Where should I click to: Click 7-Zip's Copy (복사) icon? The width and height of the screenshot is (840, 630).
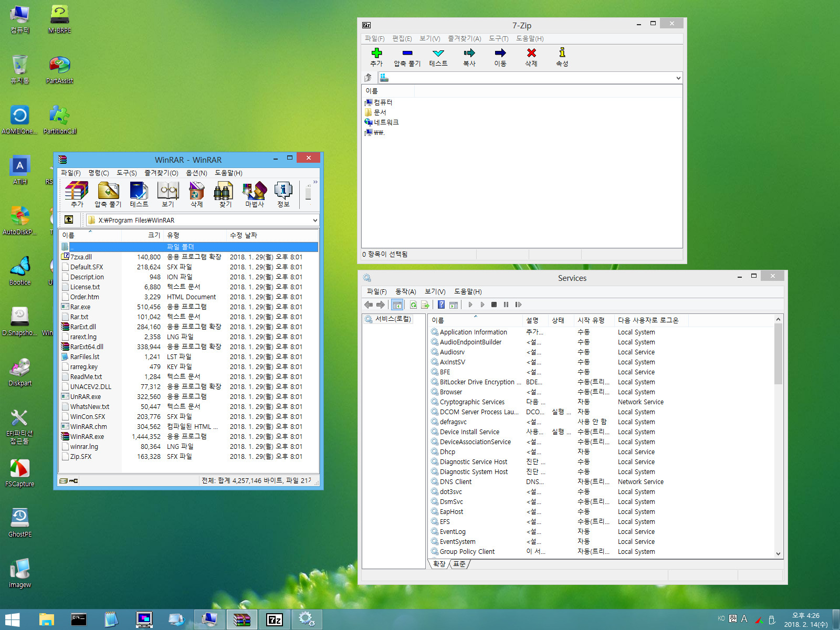(469, 57)
